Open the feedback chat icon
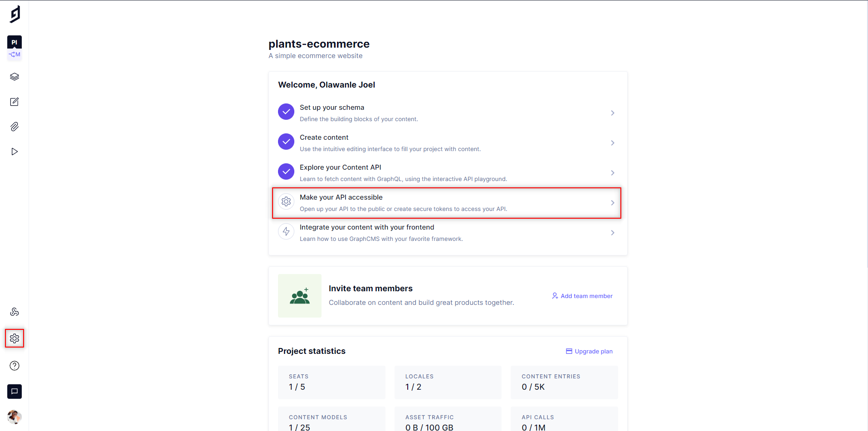Viewport: 868px width, 431px height. 14,392
